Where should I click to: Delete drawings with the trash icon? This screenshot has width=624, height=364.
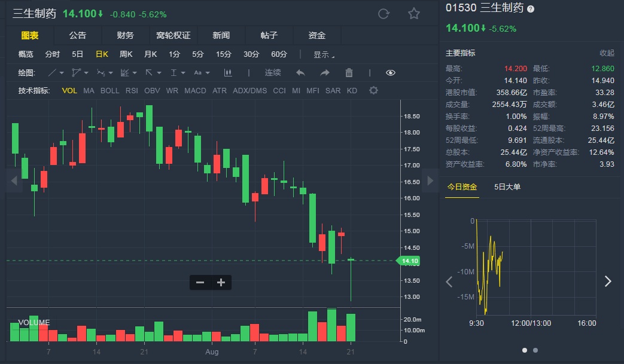(349, 73)
